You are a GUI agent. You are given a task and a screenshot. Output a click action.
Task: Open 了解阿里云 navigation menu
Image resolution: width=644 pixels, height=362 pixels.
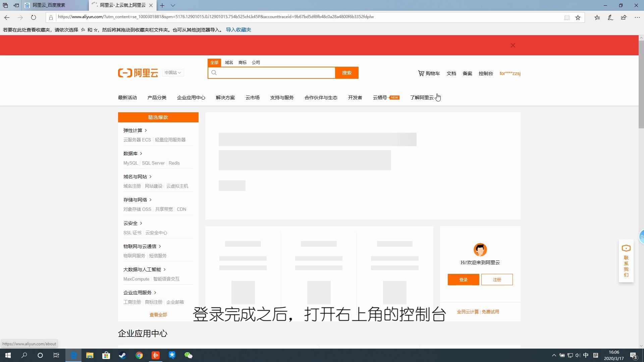(422, 98)
